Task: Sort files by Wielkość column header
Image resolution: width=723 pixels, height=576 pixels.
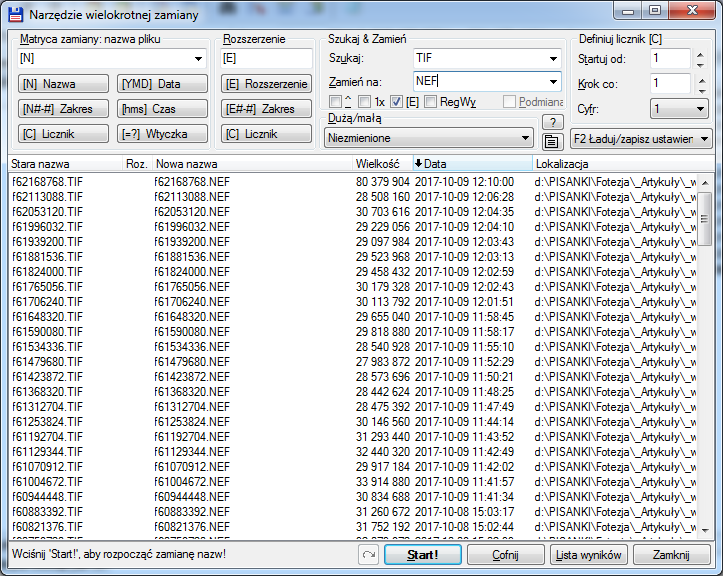Action: (378, 163)
